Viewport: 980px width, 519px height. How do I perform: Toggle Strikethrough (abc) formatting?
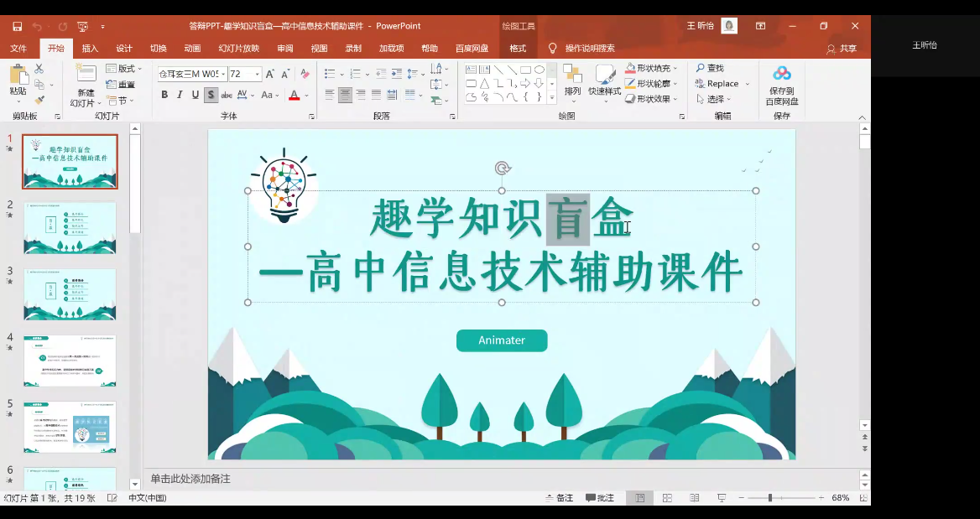click(x=227, y=95)
